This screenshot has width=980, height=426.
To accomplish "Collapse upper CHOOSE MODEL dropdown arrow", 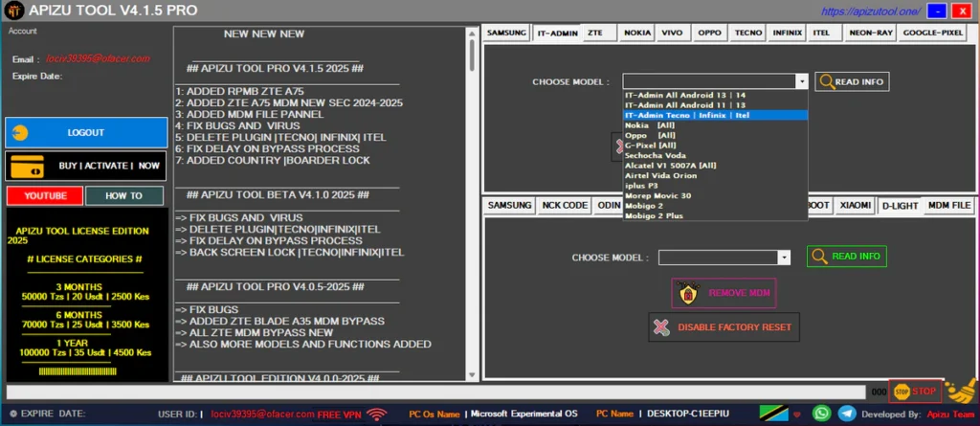I will (x=801, y=81).
